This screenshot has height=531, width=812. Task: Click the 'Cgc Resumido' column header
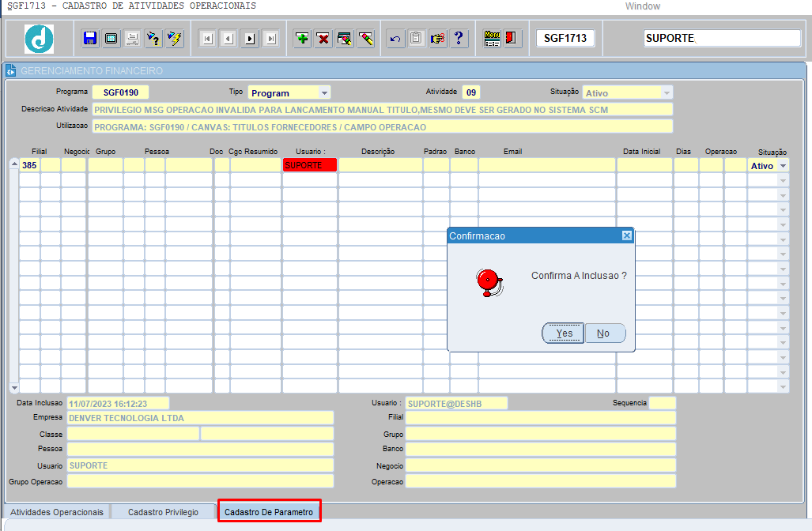(x=253, y=152)
